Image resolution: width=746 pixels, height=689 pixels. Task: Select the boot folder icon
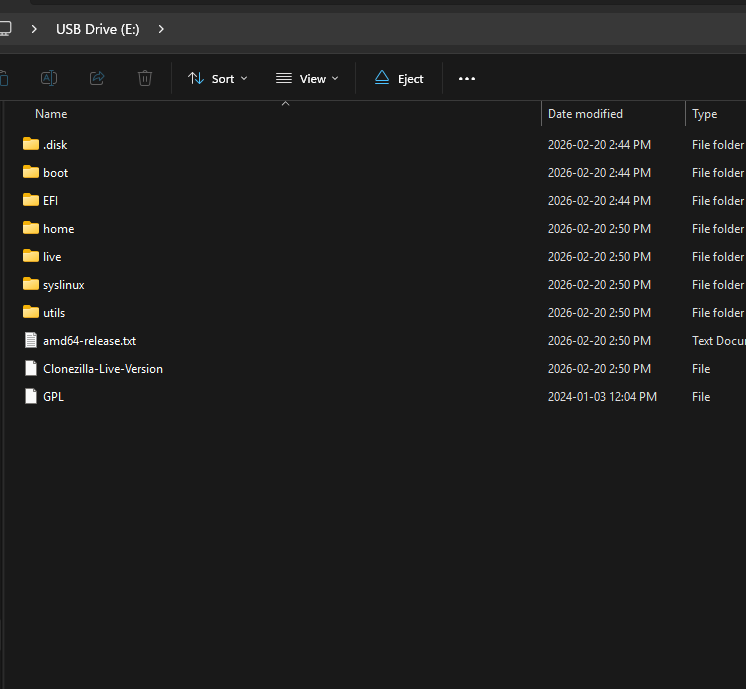tap(31, 172)
